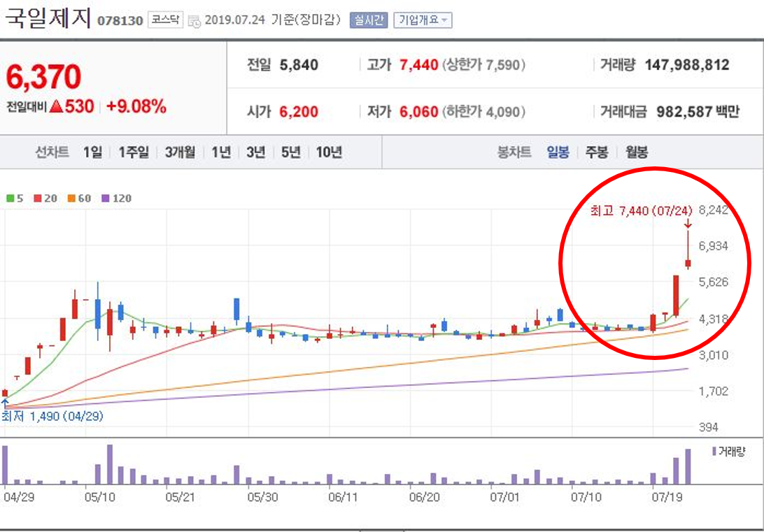Click the 05/10 date axis label
Image resolution: width=764 pixels, height=532 pixels.
point(100,497)
